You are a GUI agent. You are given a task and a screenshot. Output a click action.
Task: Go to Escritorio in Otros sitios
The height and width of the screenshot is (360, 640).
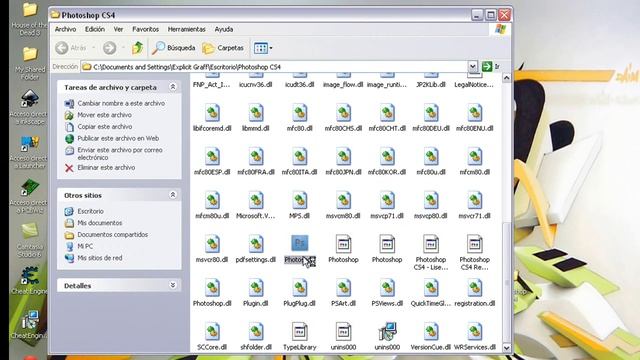[x=91, y=211]
